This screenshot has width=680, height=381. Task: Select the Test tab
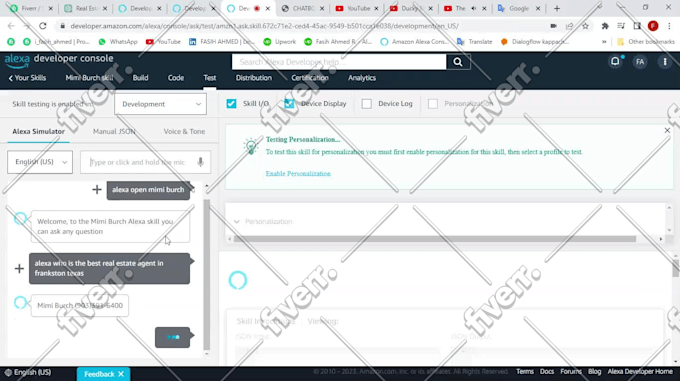[209, 78]
